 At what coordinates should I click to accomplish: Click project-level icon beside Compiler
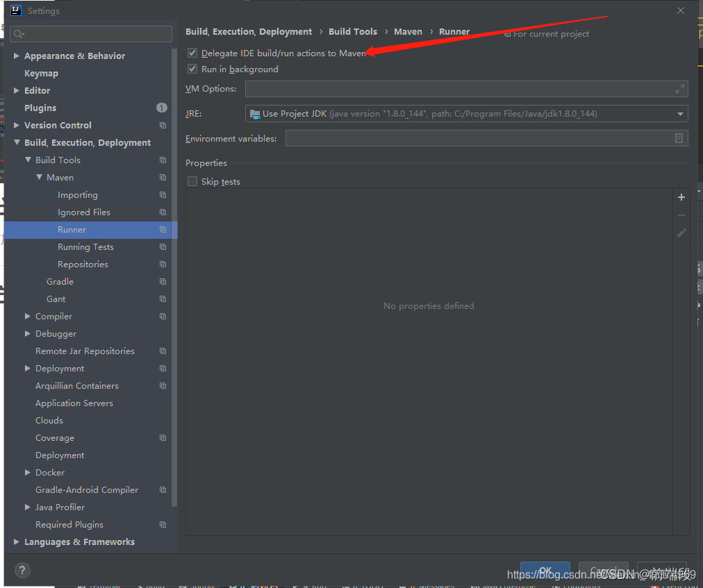click(x=163, y=317)
